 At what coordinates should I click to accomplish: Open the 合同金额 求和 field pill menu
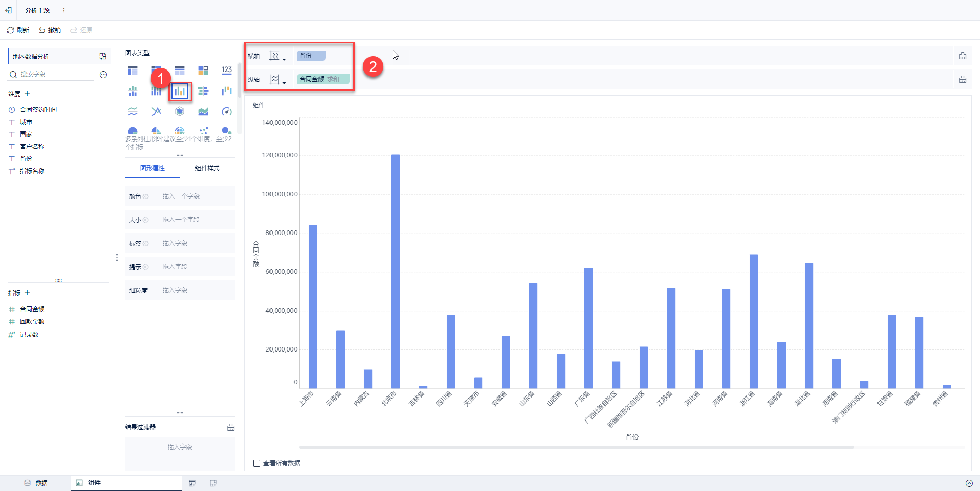click(323, 79)
